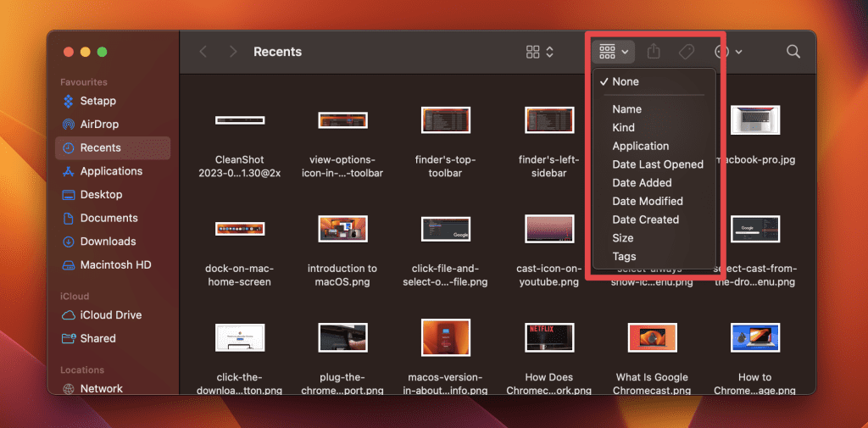Open the Downloads folder in sidebar
868x428 pixels.
[x=108, y=242]
